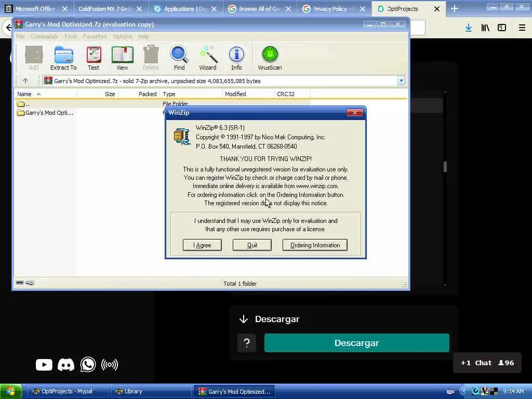Click the I Agree button
Viewport: 532px width, 399px height.
coord(202,245)
